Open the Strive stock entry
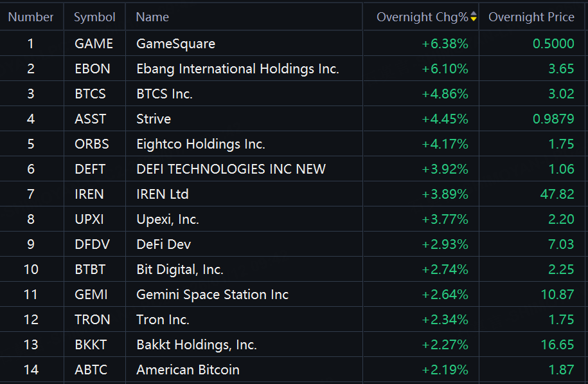This screenshot has height=384, width=588. tap(154, 119)
